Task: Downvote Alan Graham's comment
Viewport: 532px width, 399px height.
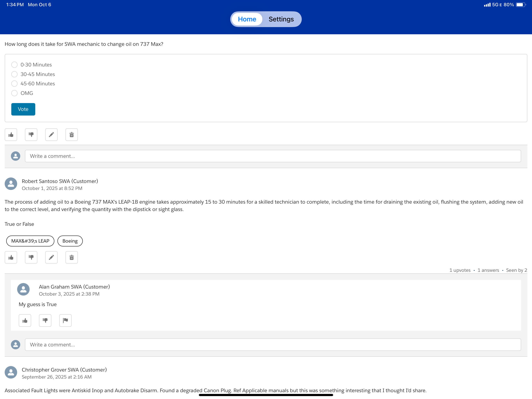Action: pos(45,320)
